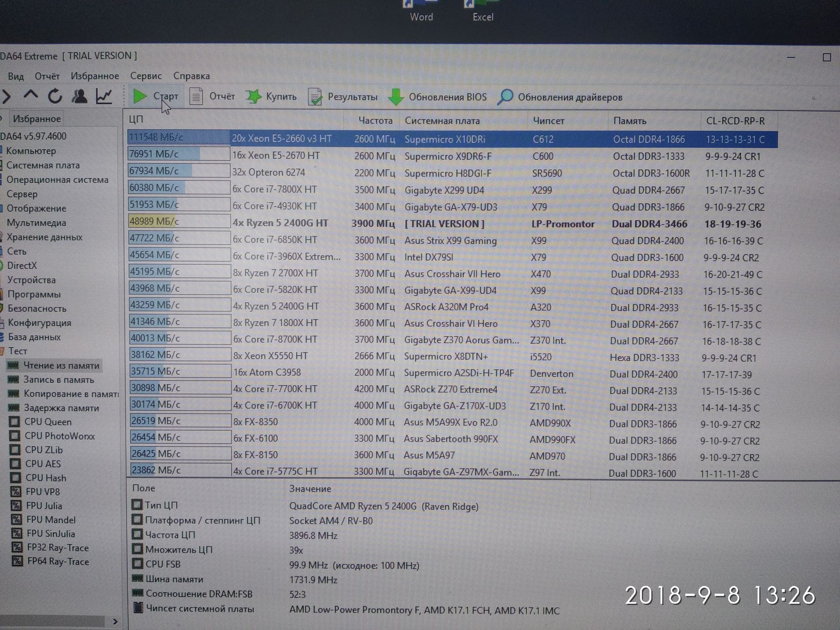
Task: Click the user profile toolbar icon
Action: (x=79, y=96)
